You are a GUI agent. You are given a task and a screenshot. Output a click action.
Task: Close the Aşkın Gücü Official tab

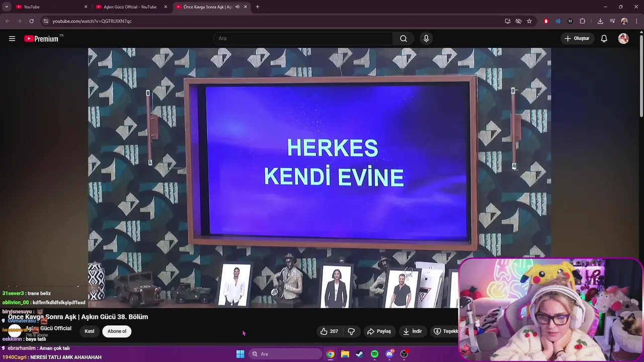click(166, 7)
